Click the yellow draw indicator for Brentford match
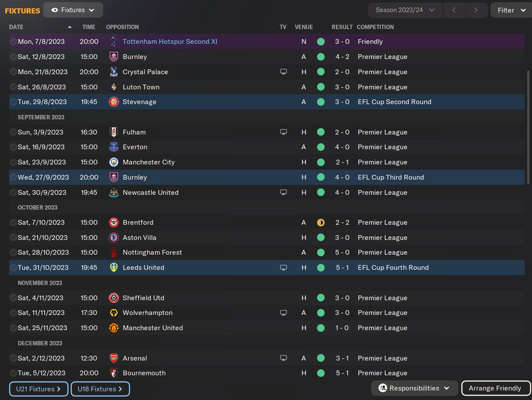This screenshot has width=532, height=400. click(320, 223)
